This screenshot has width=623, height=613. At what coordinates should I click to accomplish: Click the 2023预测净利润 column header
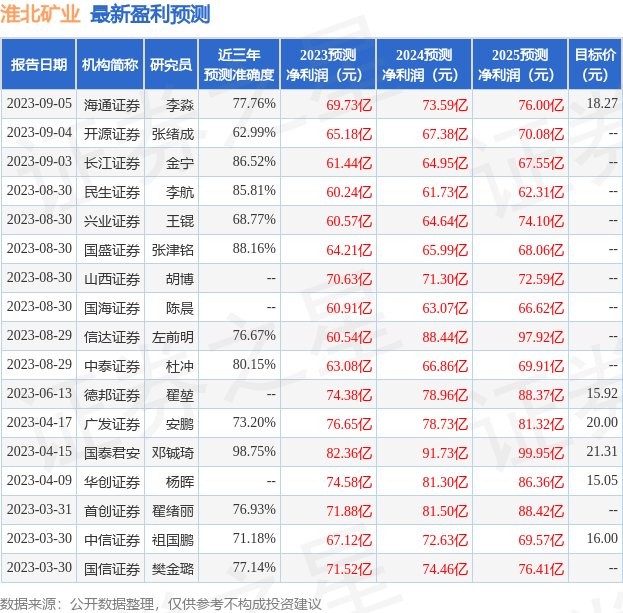pyautogui.click(x=328, y=64)
